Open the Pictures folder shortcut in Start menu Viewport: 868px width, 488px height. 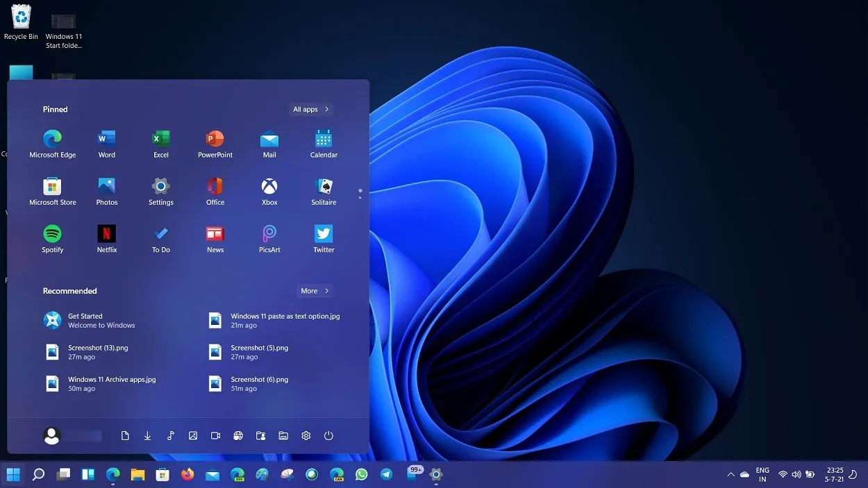pos(193,435)
